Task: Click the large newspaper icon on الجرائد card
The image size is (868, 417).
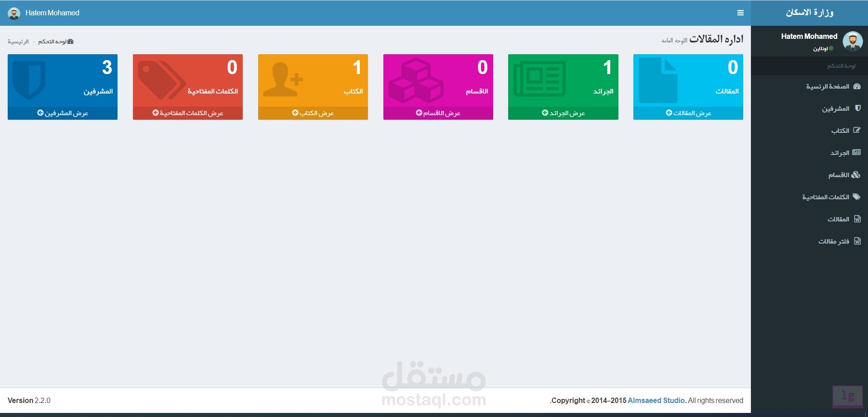Action: coord(540,79)
